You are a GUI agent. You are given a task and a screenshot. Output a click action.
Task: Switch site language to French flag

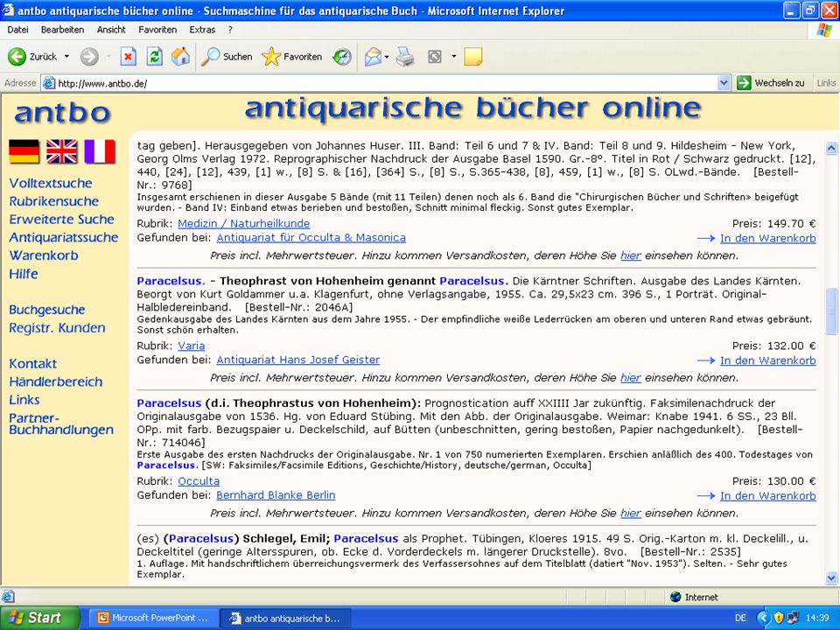click(100, 151)
